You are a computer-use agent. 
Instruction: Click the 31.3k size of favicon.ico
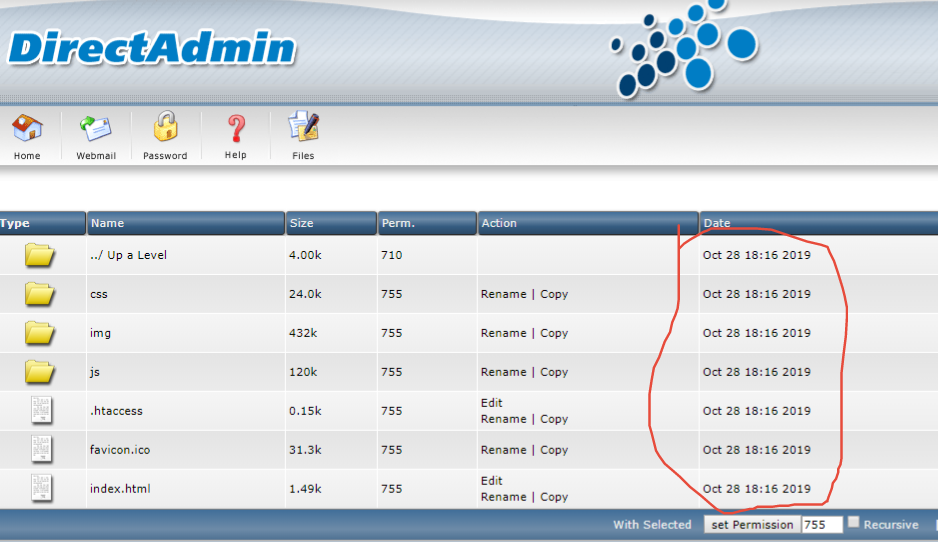305,449
